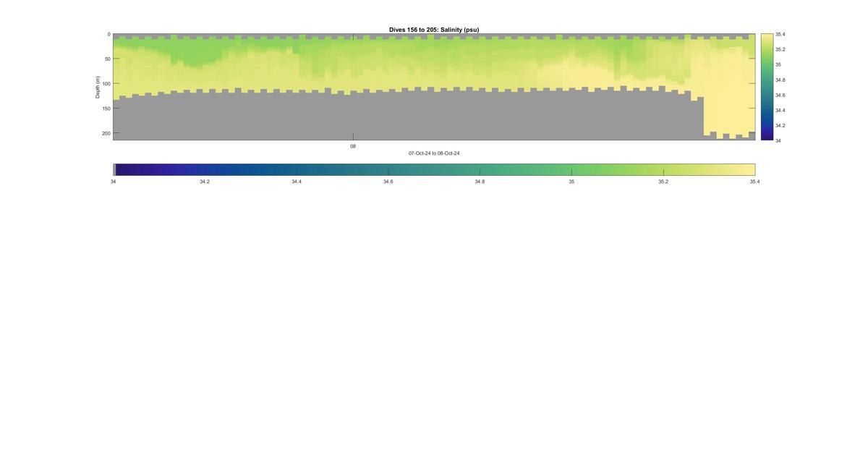Click the '0' depth tick label
The image size is (868, 450).
click(x=109, y=34)
